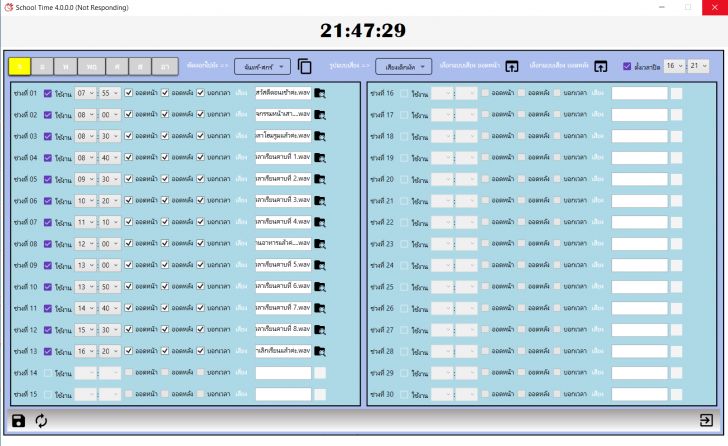728x446 pixels.
Task: Click the empty sound field for period 16
Action: [639, 93]
